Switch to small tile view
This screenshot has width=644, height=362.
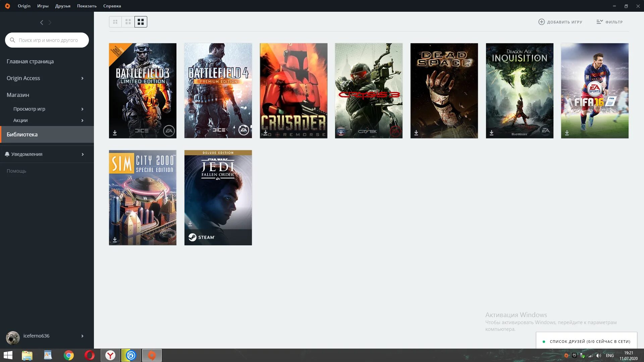click(x=115, y=22)
